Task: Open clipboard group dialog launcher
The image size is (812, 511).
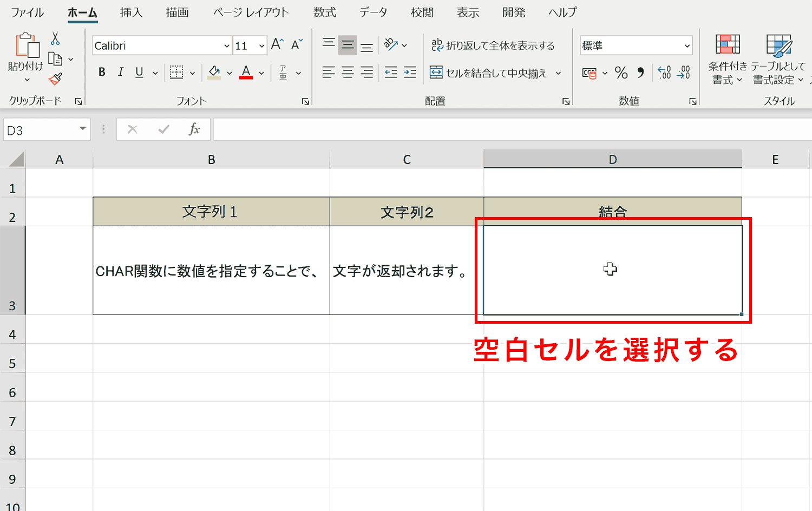Action: coord(78,101)
